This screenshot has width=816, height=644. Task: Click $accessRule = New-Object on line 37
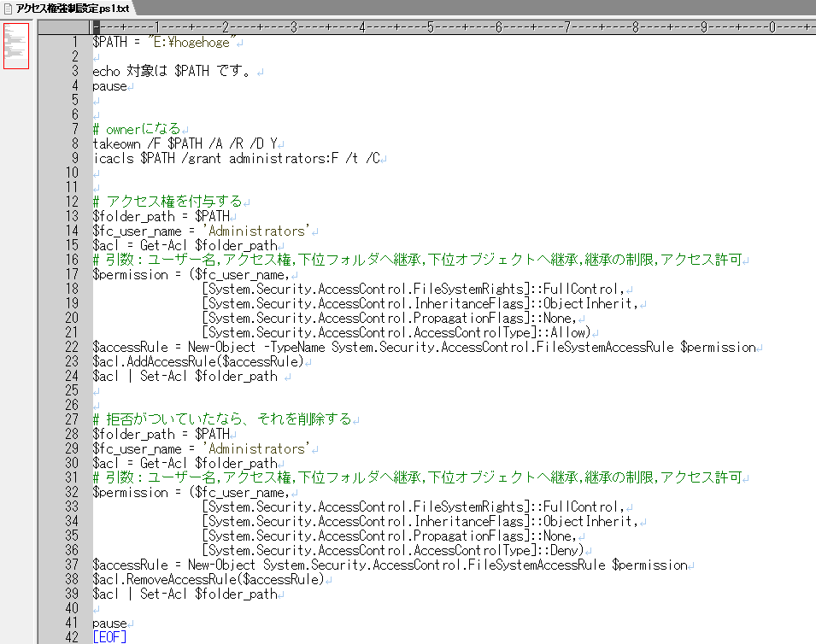(x=173, y=565)
